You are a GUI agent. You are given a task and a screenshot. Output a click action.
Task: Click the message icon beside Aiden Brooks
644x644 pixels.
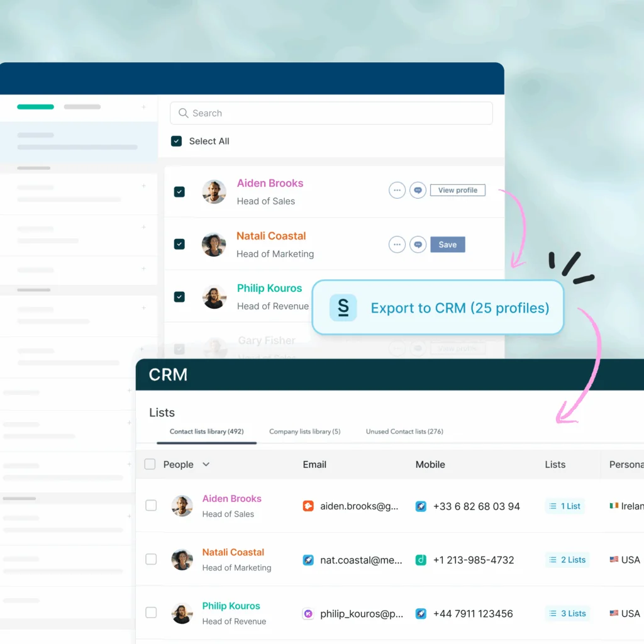(x=418, y=191)
